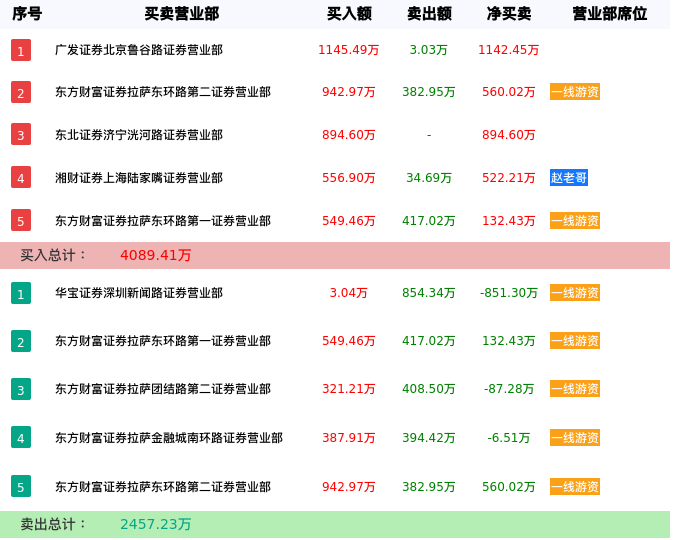Click the green rank 1 badge beside 华宝证券深圳新闻路
Image resolution: width=676 pixels, height=540 pixels.
click(x=21, y=293)
